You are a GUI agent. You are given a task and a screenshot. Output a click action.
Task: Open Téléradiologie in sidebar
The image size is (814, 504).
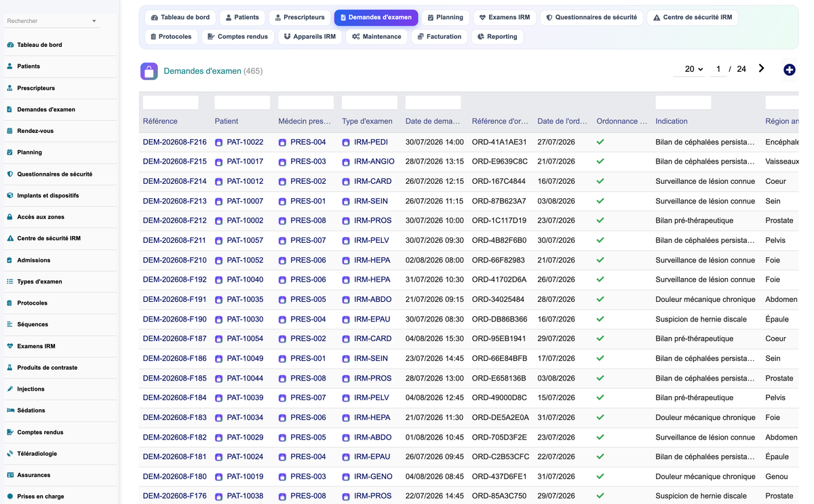tap(37, 454)
